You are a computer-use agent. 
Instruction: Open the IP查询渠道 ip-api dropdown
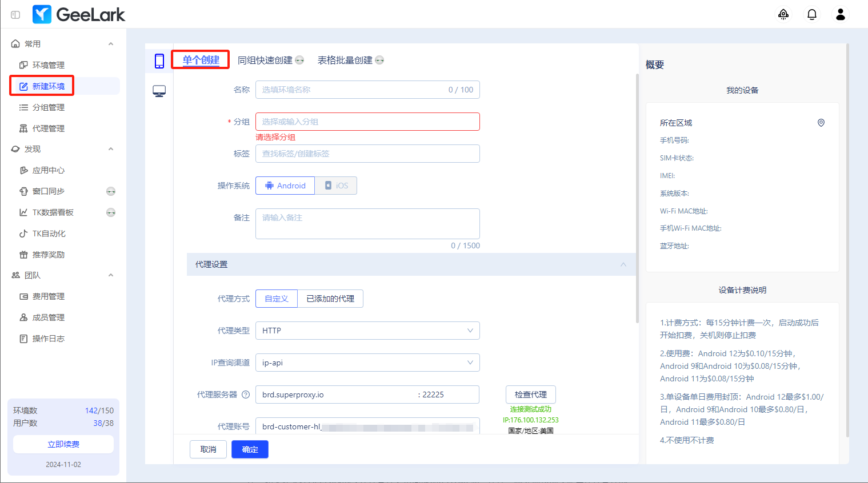[x=367, y=363]
